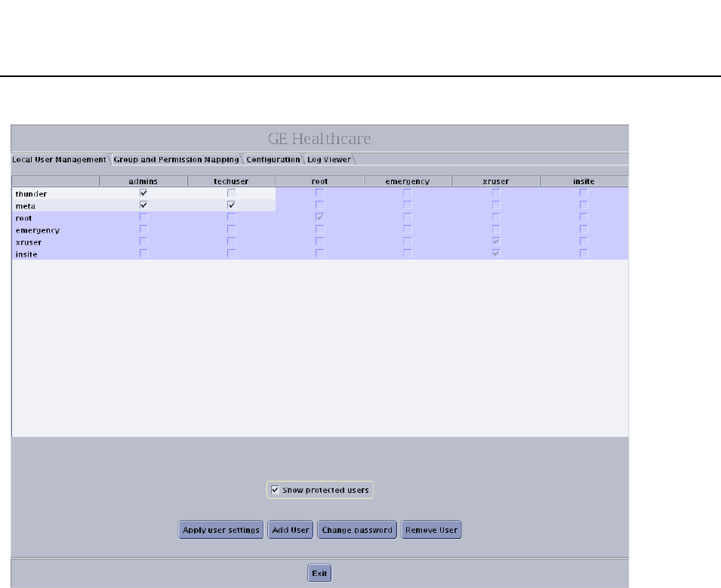Click the Remove User button

pos(431,530)
